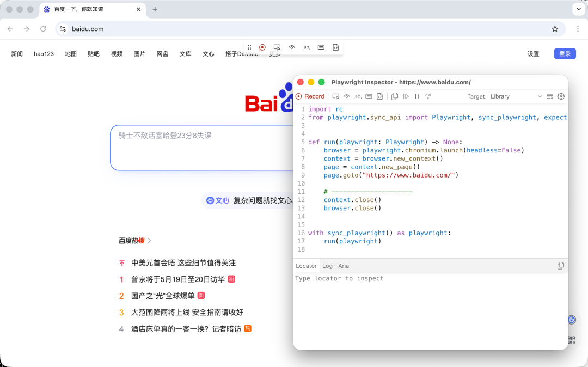Click the QR code icon at page bottom right
Image resolution: width=588 pixels, height=367 pixels.
pyautogui.click(x=572, y=340)
